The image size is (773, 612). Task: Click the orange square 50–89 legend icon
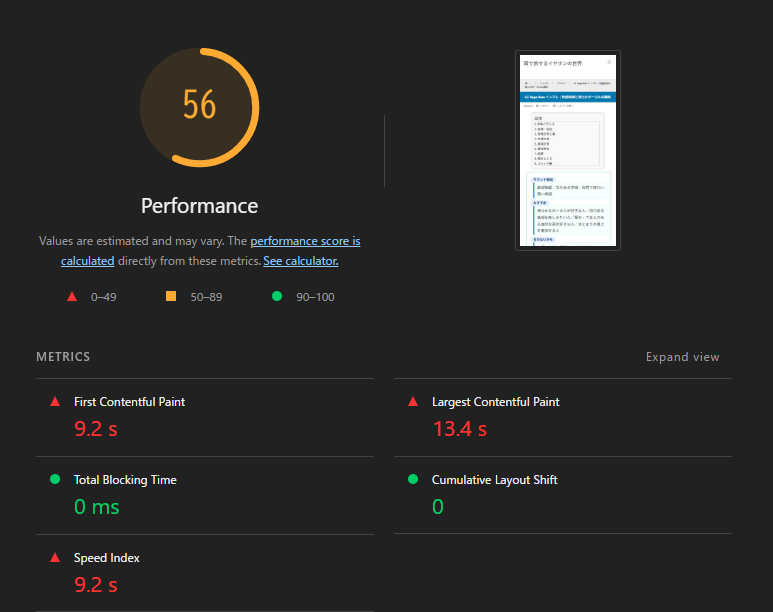(x=171, y=296)
